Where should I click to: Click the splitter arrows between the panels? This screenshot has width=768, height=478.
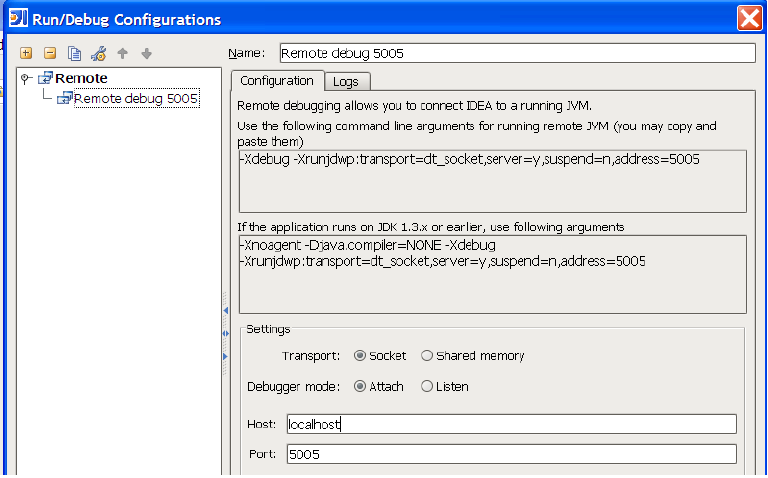pos(225,333)
